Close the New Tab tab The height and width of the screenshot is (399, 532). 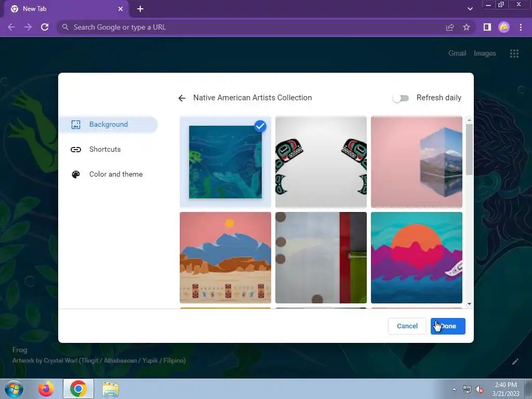click(x=121, y=9)
